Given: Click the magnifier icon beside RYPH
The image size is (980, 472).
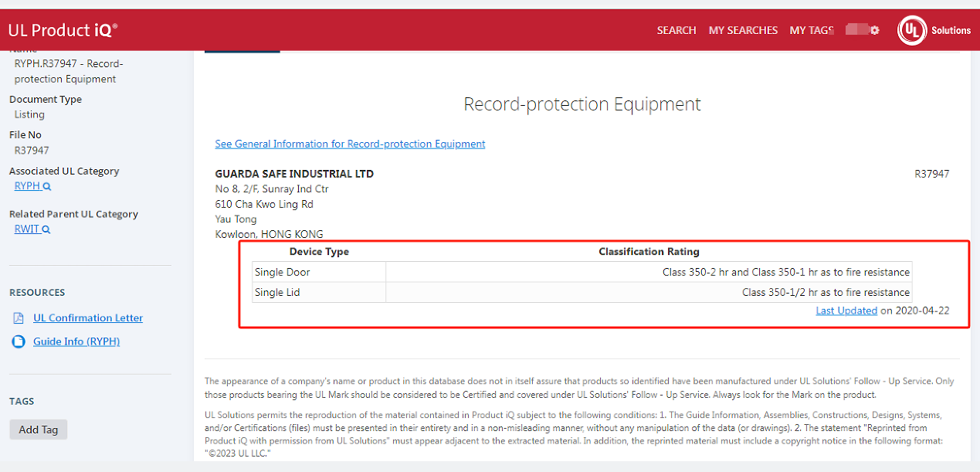Looking at the screenshot, I should (x=47, y=187).
